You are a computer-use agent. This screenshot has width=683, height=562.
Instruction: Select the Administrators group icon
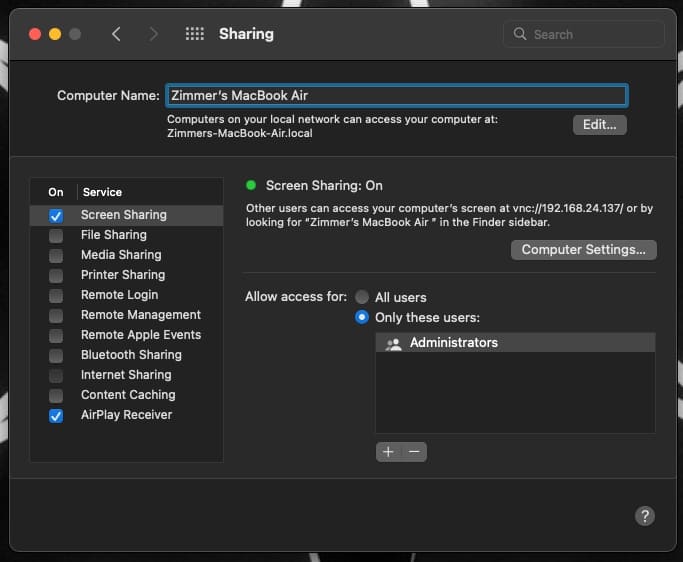pos(393,344)
